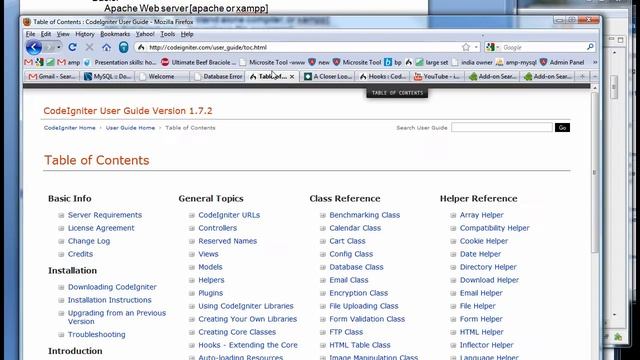Switch to the YouTube tab

(x=437, y=76)
